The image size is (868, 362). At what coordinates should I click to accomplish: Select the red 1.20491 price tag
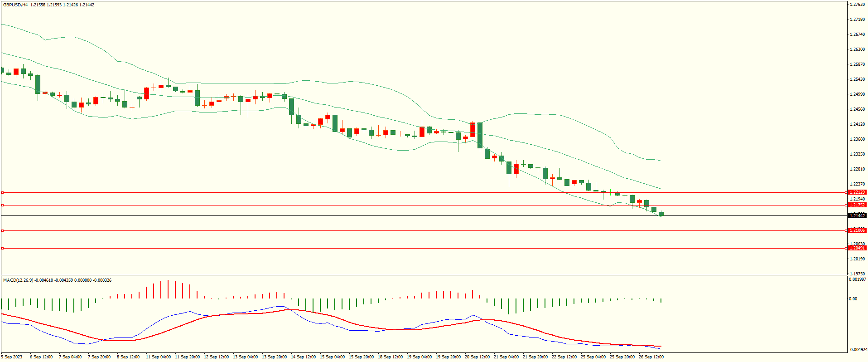point(857,248)
